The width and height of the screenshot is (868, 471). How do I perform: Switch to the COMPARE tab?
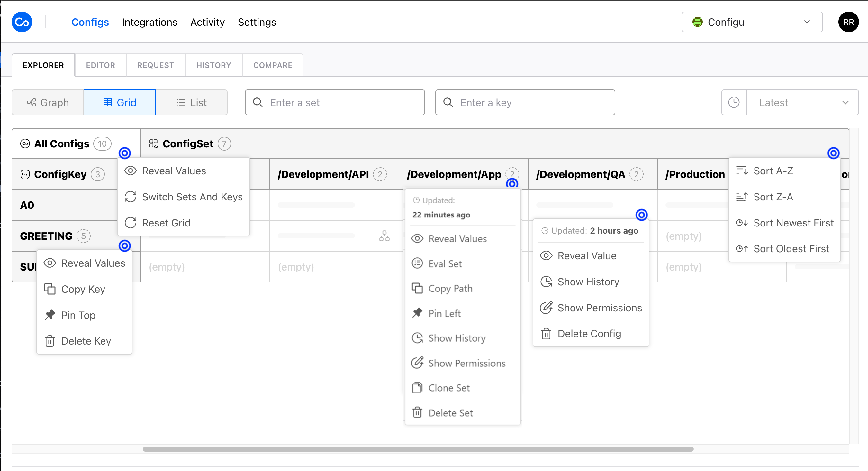273,65
